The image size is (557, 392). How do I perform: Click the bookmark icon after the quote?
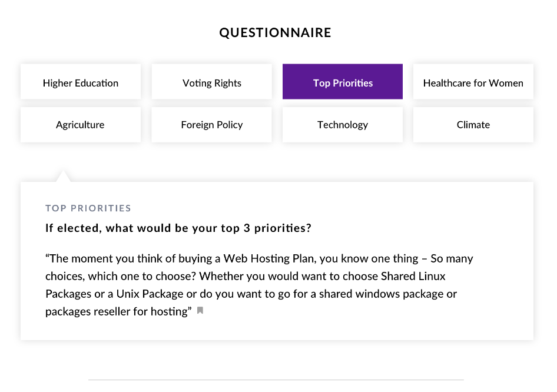click(x=200, y=310)
